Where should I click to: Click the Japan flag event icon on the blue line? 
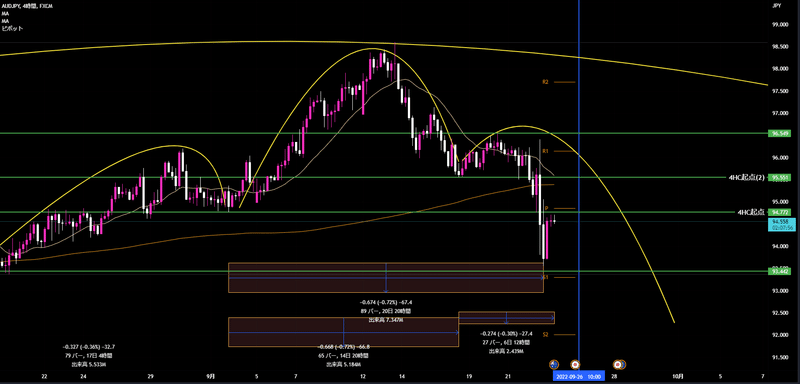pos(575,364)
